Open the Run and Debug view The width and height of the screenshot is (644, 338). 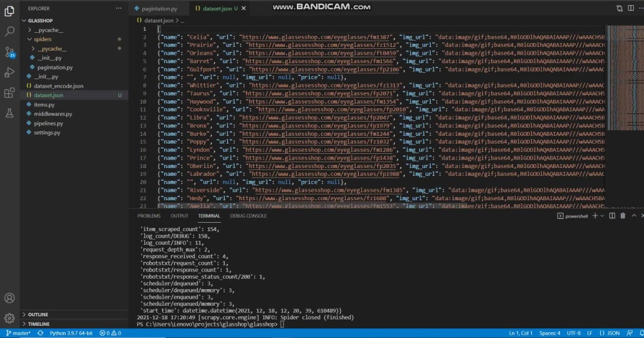pyautogui.click(x=9, y=72)
